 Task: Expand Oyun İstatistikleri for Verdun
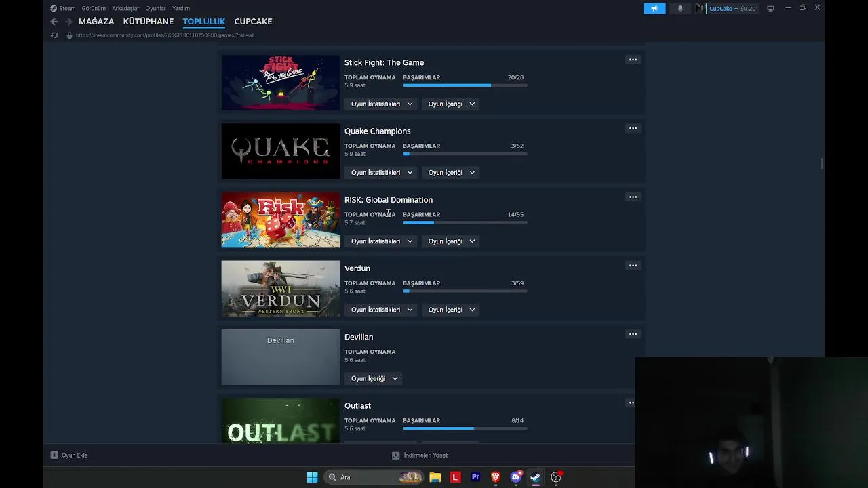382,310
